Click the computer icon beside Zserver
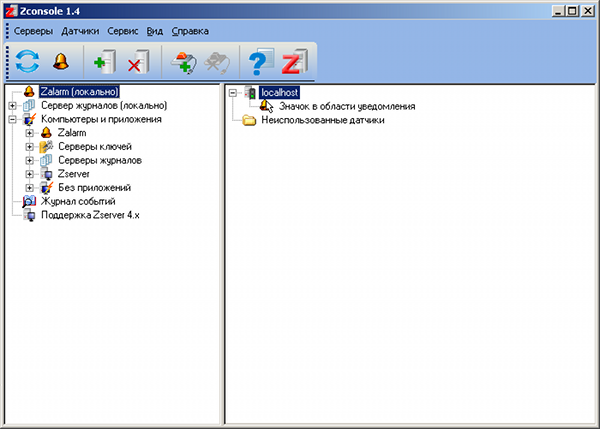This screenshot has width=600, height=429. point(46,174)
